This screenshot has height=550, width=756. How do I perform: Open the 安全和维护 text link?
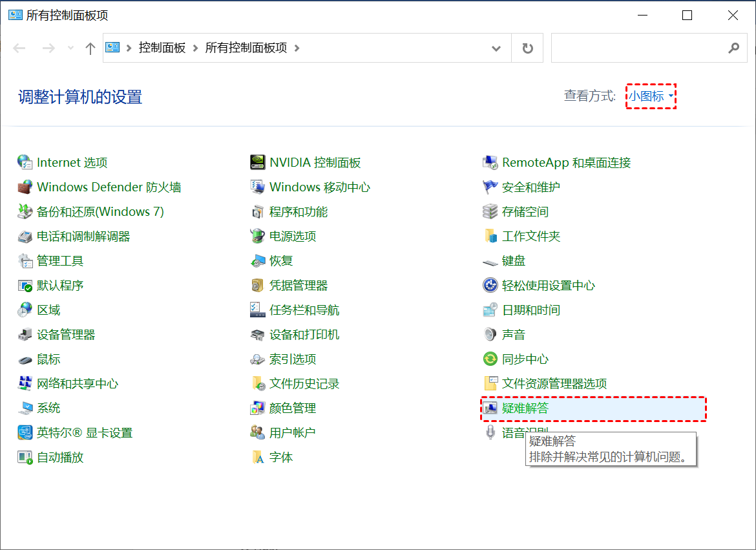[x=531, y=187]
